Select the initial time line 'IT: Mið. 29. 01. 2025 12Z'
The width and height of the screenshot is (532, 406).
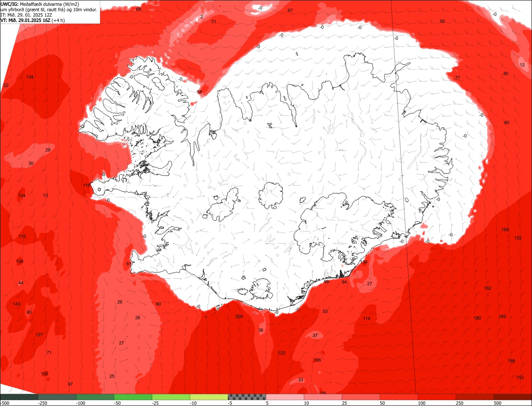(x=26, y=15)
